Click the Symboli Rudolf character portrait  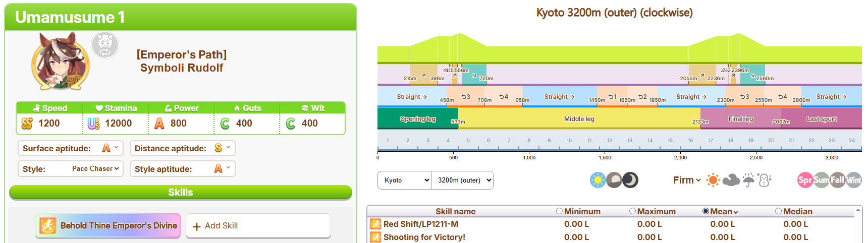pos(60,62)
